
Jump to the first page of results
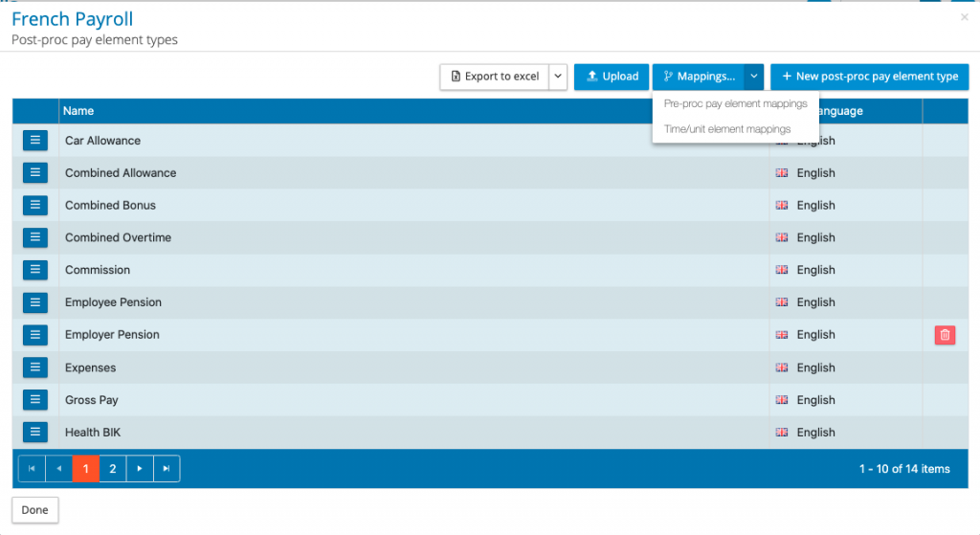pos(32,469)
